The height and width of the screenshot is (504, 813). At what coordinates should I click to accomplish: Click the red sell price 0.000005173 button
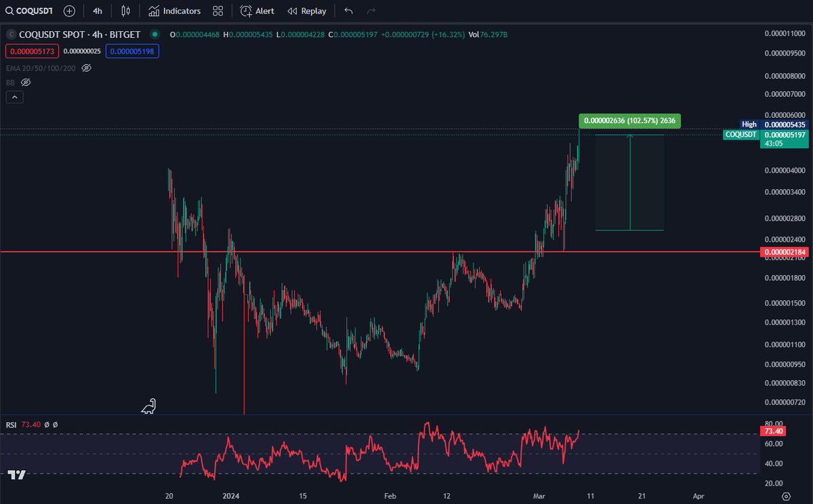tap(32, 51)
